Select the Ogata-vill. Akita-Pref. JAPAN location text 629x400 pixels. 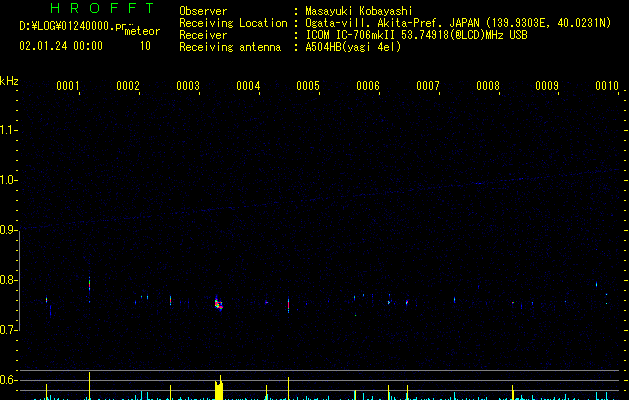pos(458,23)
